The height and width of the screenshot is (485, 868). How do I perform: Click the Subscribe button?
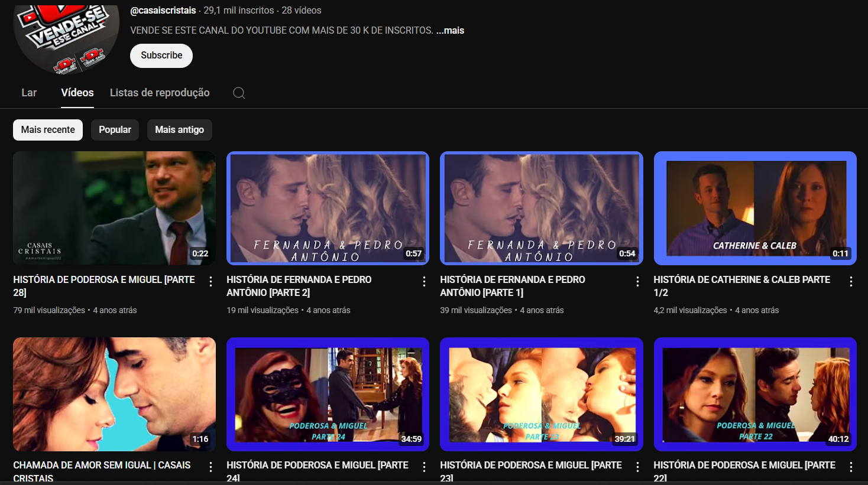tap(161, 56)
